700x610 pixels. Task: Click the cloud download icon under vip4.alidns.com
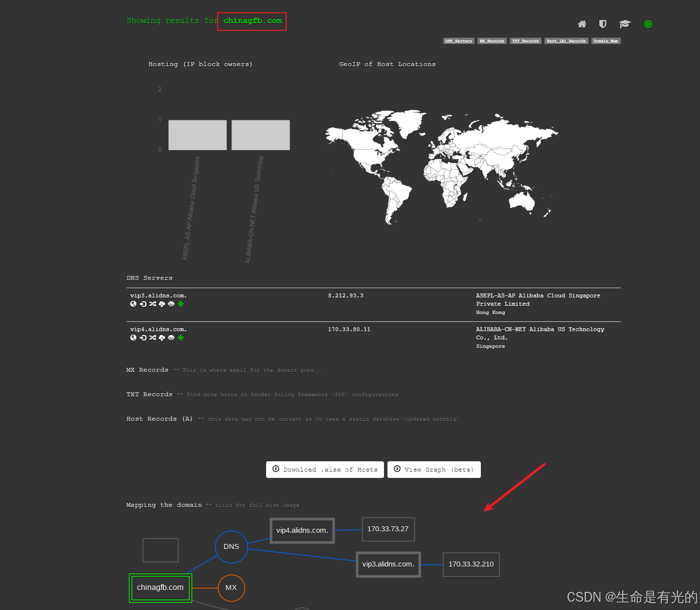click(162, 338)
